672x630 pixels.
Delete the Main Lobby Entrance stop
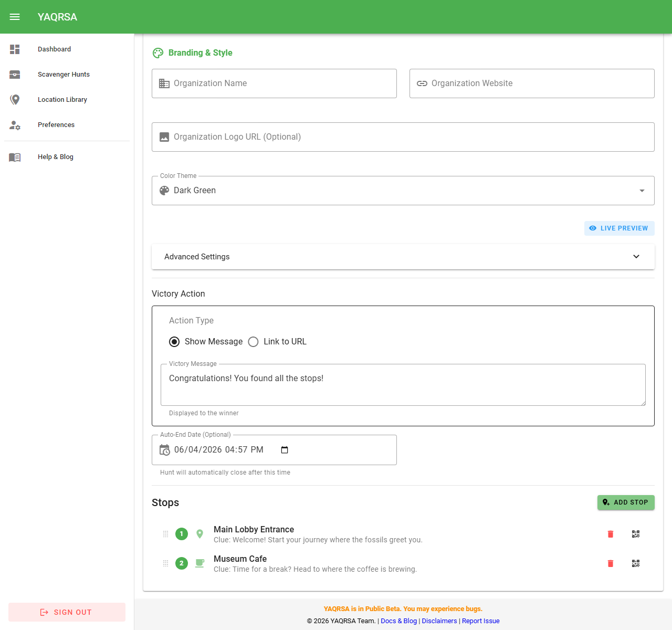611,534
